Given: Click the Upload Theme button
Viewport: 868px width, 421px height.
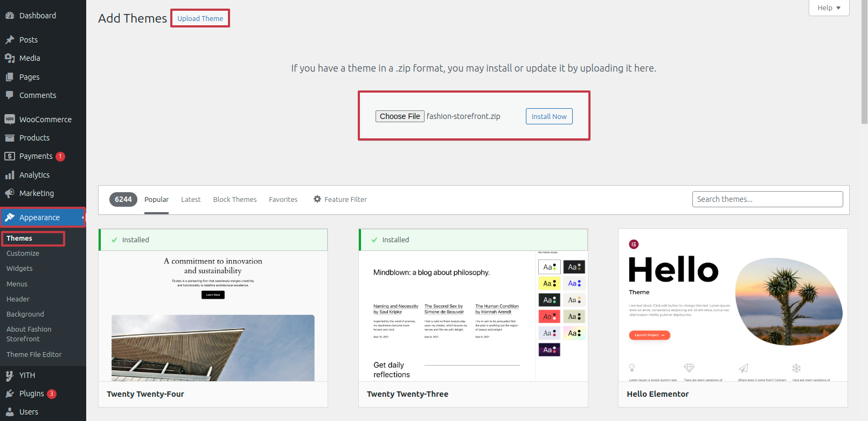Looking at the screenshot, I should pos(200,18).
